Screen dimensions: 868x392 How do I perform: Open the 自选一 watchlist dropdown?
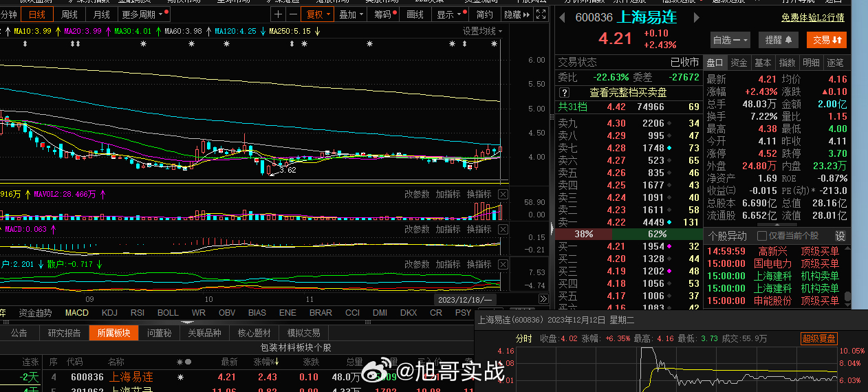[730, 40]
